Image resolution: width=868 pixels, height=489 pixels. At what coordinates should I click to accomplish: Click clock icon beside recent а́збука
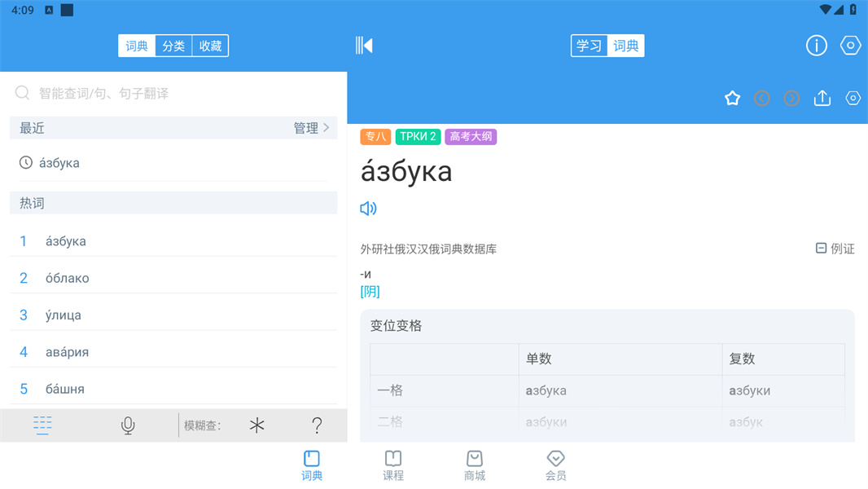tap(26, 162)
